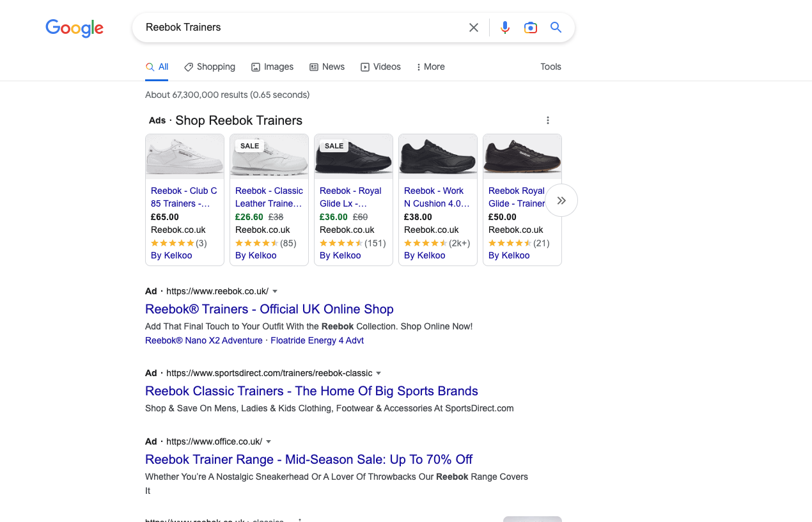Click By Kelkoo under the £65.00 product
This screenshot has height=522, width=812.
(171, 255)
